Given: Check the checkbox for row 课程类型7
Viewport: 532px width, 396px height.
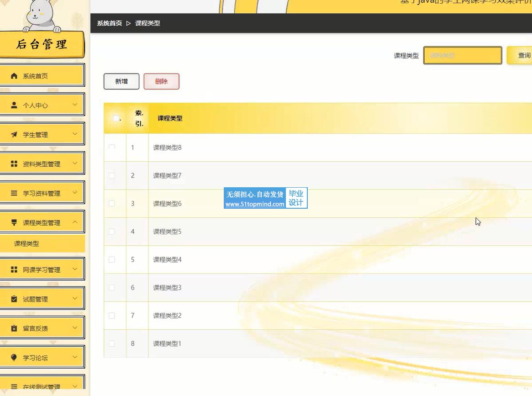Looking at the screenshot, I should click(x=111, y=175).
